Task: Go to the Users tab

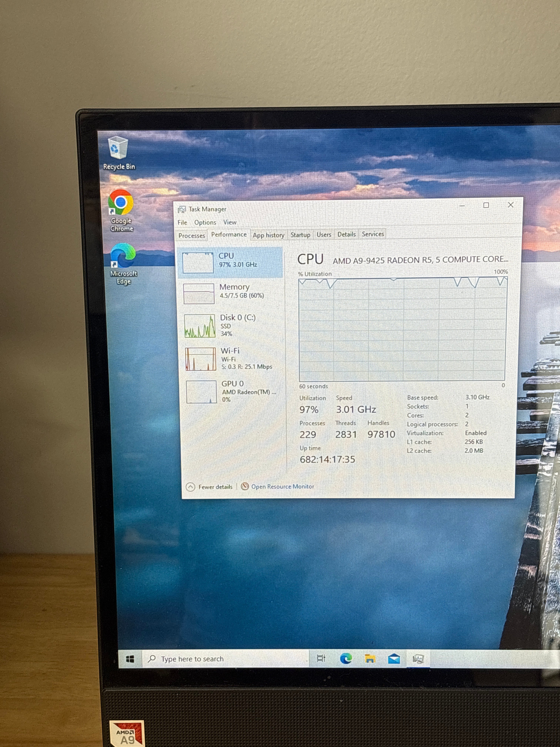Action: (324, 234)
